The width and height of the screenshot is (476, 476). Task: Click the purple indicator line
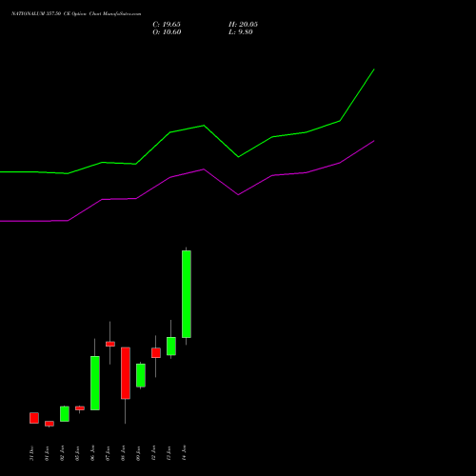point(204,169)
